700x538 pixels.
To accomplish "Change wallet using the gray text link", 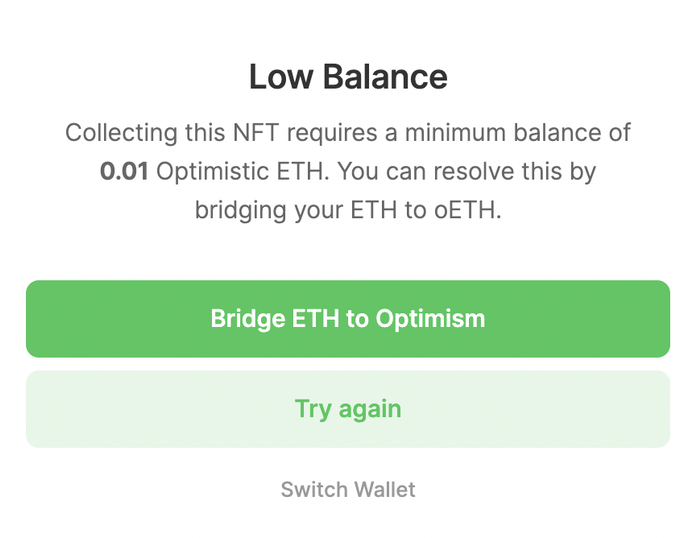I will click(x=347, y=490).
